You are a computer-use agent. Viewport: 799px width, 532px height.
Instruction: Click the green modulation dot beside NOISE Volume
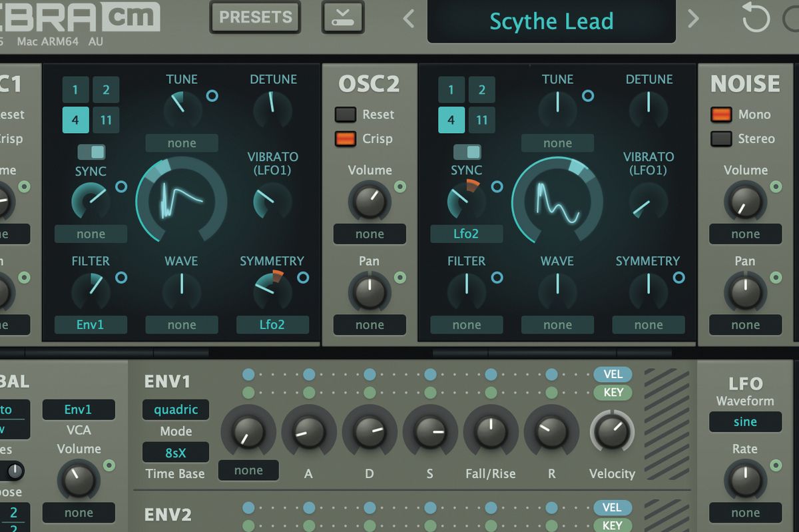[x=776, y=186]
